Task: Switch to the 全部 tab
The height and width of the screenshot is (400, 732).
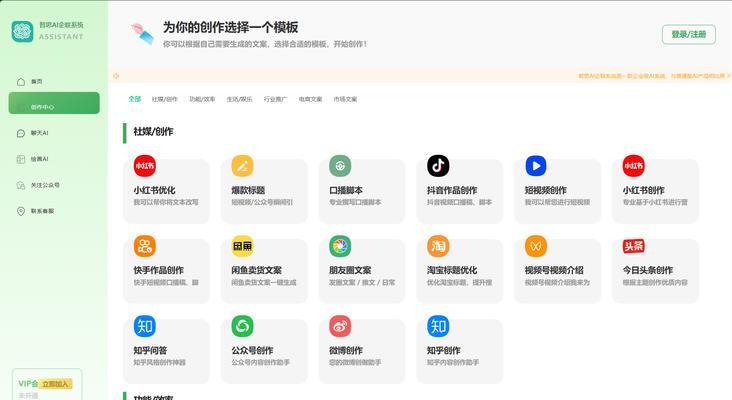Action: pyautogui.click(x=134, y=99)
